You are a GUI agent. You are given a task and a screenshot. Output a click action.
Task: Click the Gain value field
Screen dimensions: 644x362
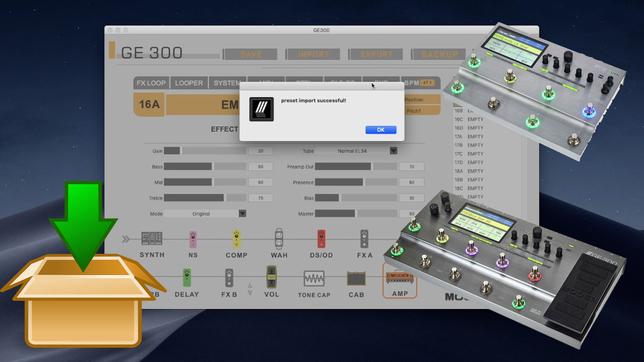point(260,151)
